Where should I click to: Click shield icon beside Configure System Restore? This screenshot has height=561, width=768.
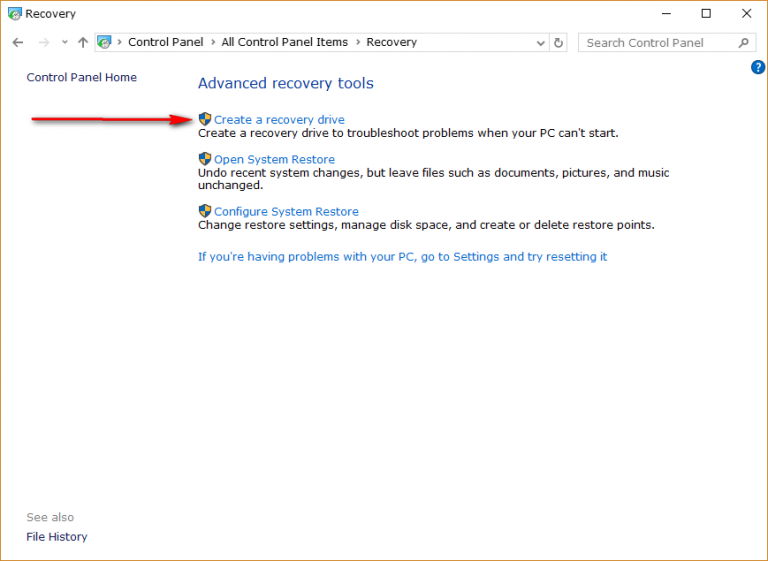(205, 211)
